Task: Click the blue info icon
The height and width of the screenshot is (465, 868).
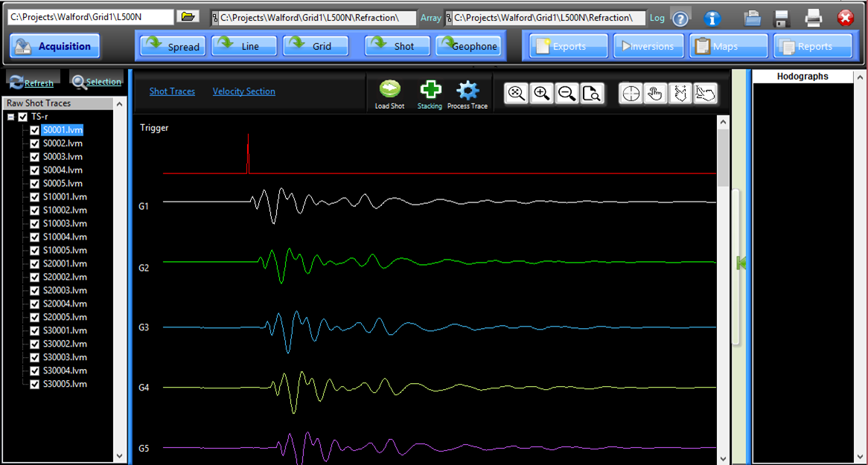Action: click(712, 19)
